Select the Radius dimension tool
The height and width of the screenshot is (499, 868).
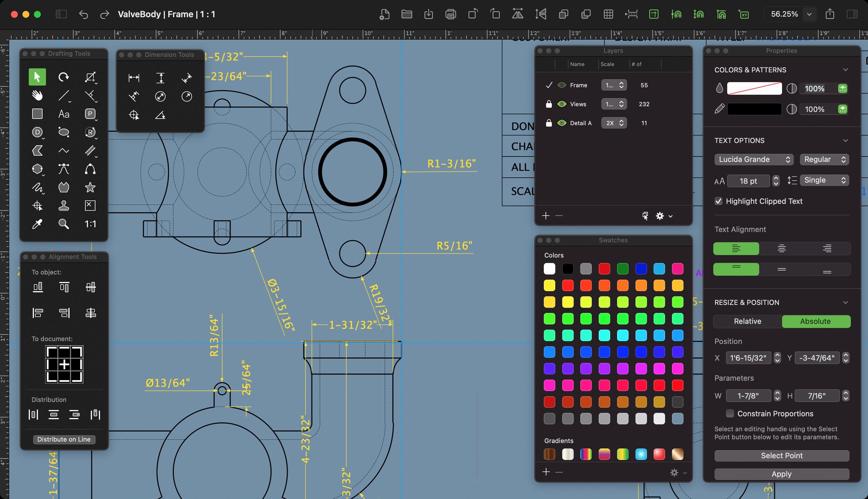click(x=187, y=96)
